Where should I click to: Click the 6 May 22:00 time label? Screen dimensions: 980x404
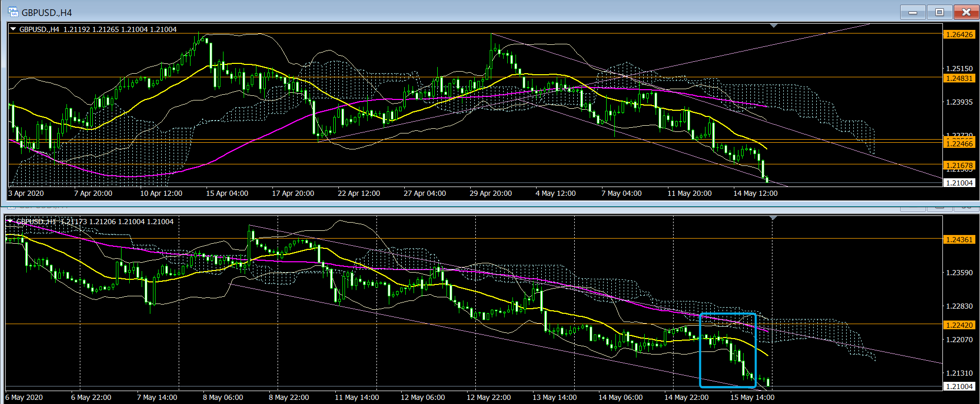pos(91,397)
